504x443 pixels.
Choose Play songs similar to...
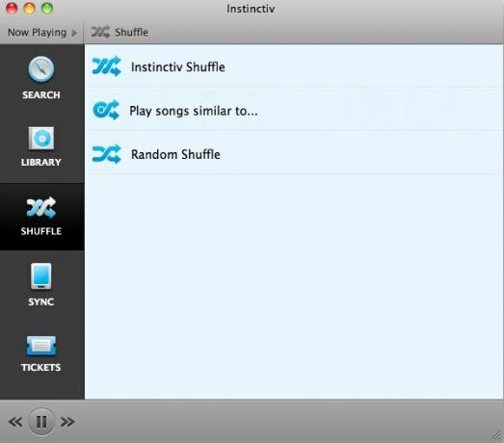point(294,110)
